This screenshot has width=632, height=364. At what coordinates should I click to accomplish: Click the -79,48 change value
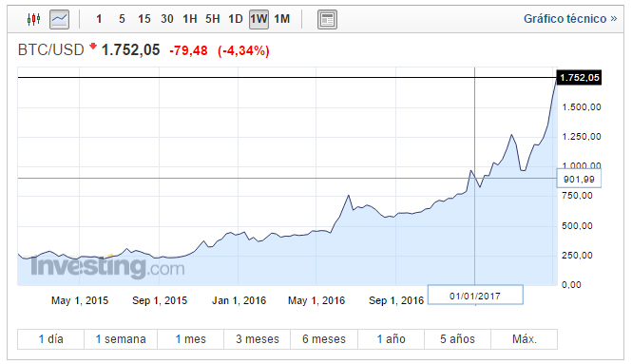click(x=188, y=50)
